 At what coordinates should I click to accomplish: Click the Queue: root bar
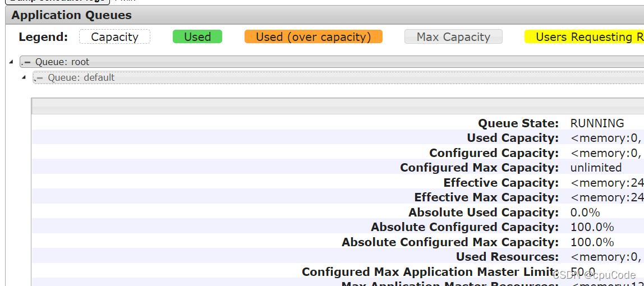click(332, 62)
